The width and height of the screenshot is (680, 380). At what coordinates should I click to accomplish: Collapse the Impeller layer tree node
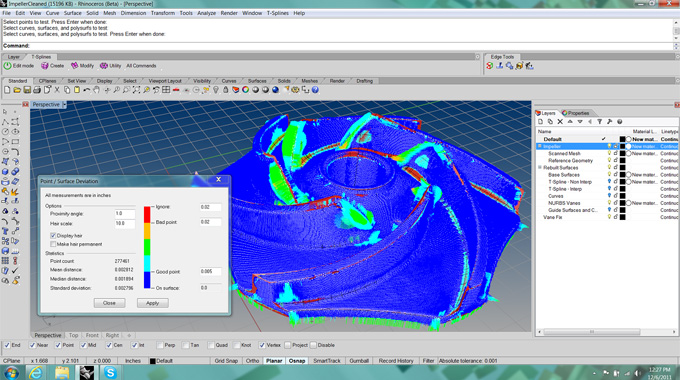540,147
